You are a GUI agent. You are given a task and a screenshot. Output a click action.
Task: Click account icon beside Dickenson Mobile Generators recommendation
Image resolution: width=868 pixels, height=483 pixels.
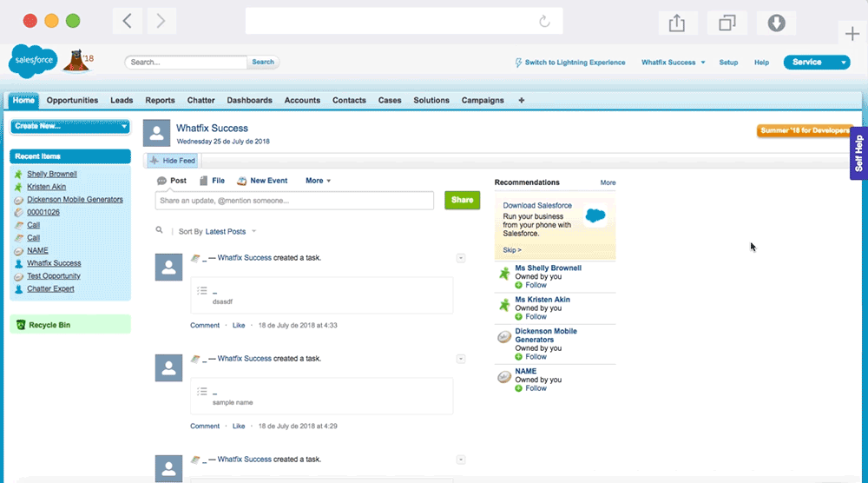pyautogui.click(x=504, y=336)
